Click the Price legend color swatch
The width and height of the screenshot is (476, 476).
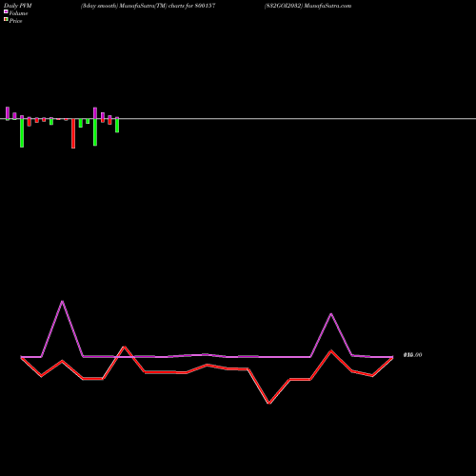pos(6,19)
